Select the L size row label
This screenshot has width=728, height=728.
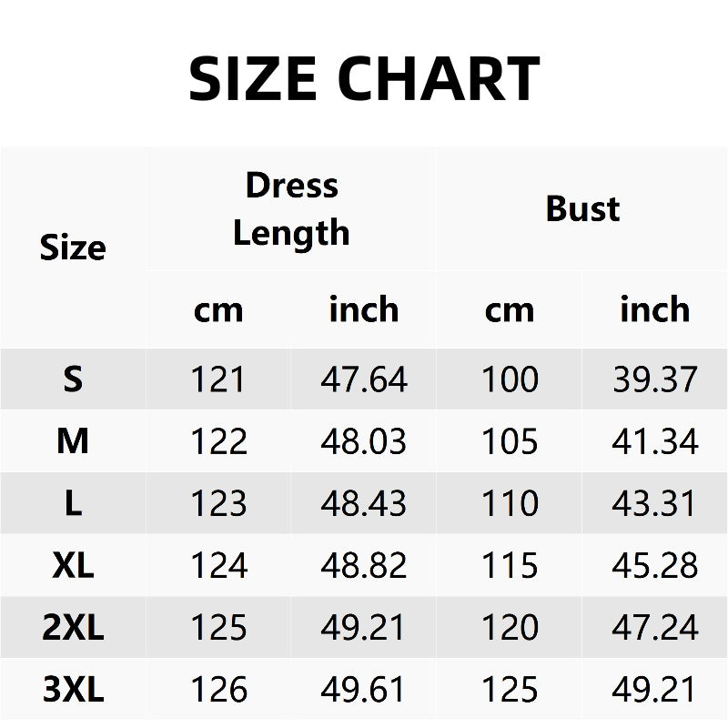(73, 503)
